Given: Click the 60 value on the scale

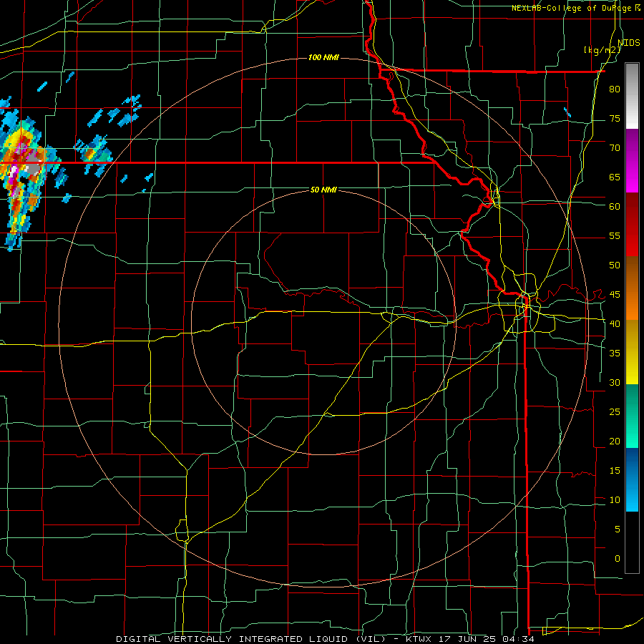Looking at the screenshot, I should click(615, 207).
